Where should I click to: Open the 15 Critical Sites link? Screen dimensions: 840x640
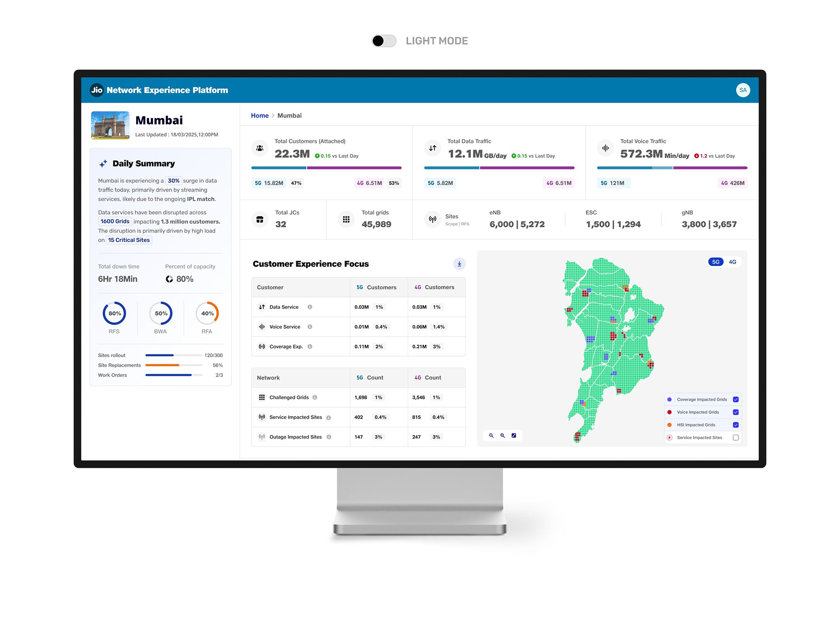point(129,240)
